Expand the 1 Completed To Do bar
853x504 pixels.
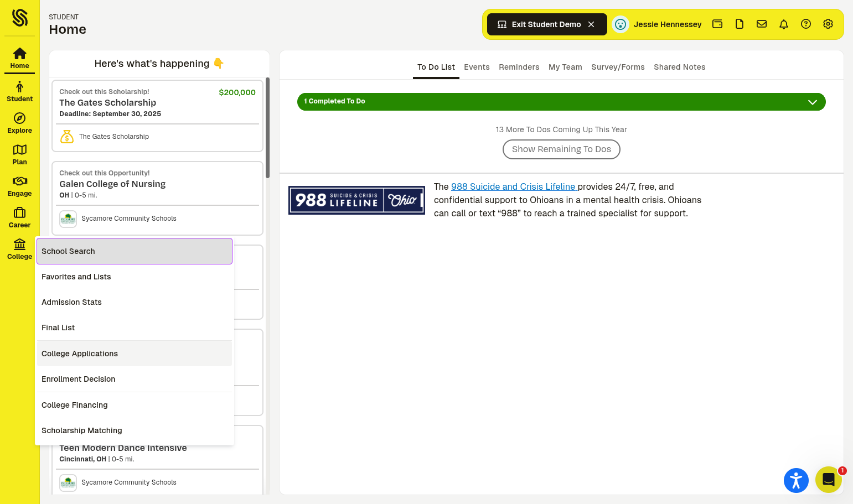pos(561,102)
